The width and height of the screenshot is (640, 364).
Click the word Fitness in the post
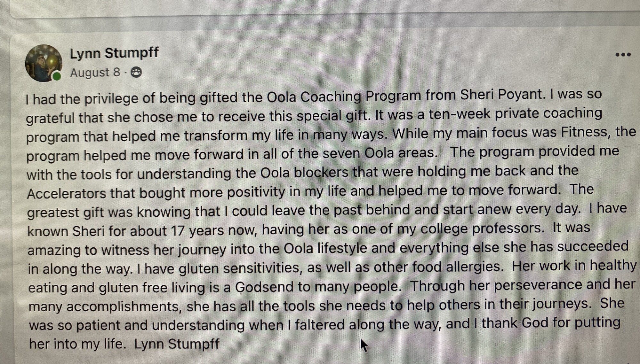pos(586,132)
